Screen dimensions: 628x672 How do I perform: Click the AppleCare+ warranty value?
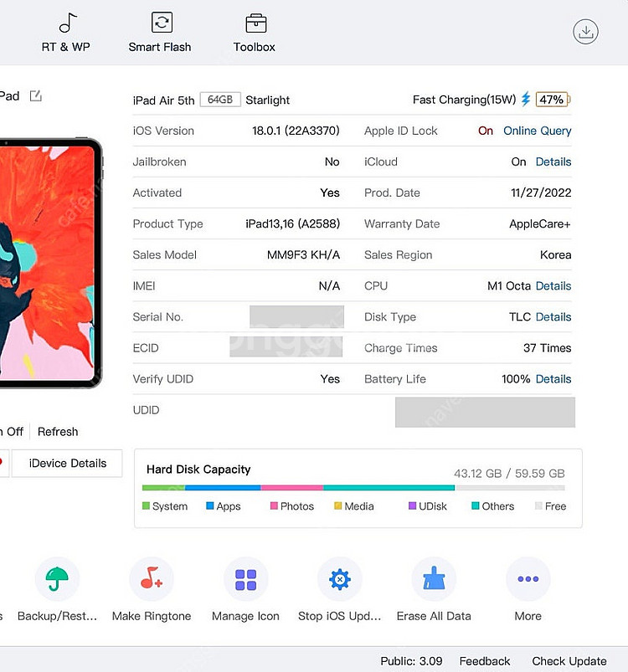click(540, 223)
